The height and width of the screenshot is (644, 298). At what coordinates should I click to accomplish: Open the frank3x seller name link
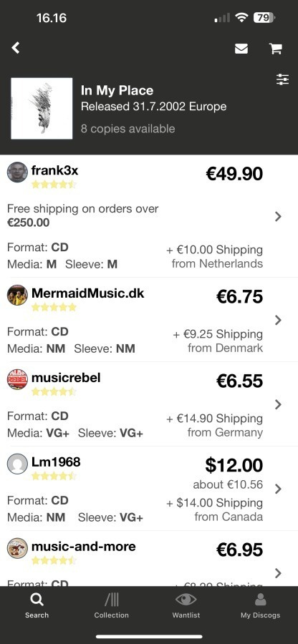click(54, 170)
